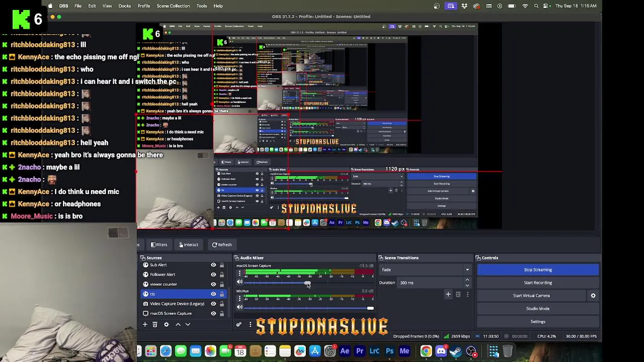Open the File menu
644x362 pixels.
[x=78, y=6]
